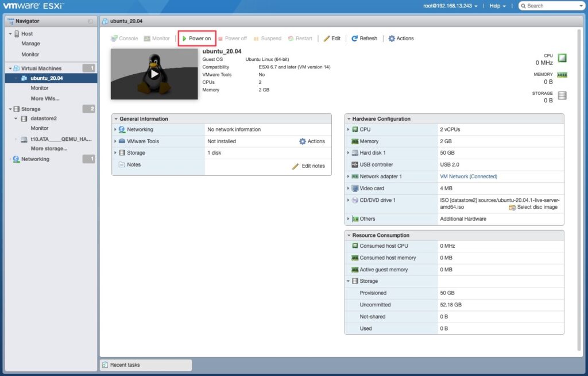Select ubuntu_20.04 in the navigator tree
588x376 pixels.
pyautogui.click(x=51, y=78)
